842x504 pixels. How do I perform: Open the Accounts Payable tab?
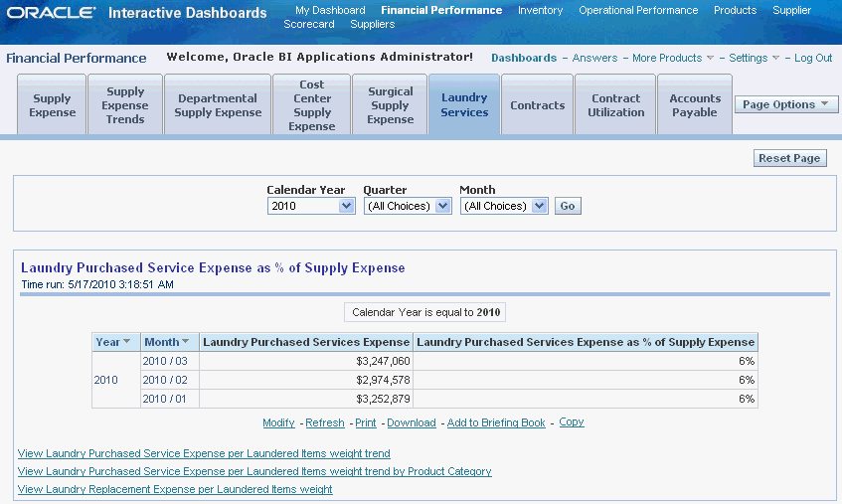(x=695, y=105)
